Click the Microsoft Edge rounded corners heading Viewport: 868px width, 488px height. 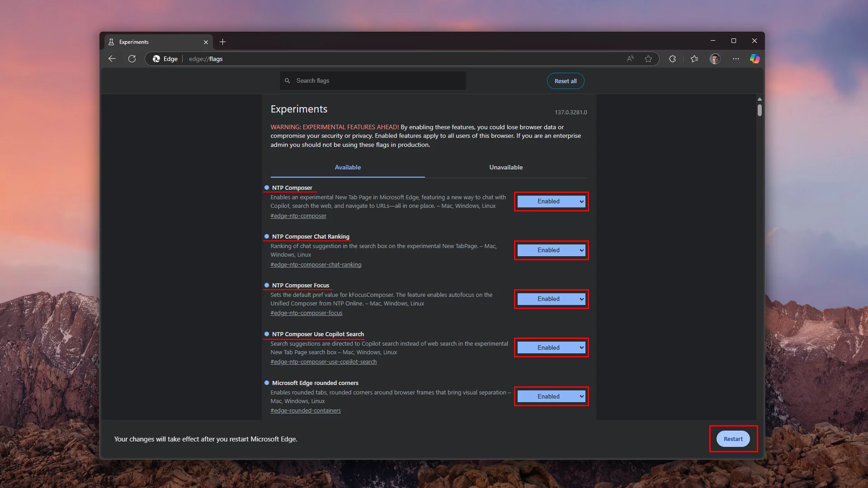315,383
